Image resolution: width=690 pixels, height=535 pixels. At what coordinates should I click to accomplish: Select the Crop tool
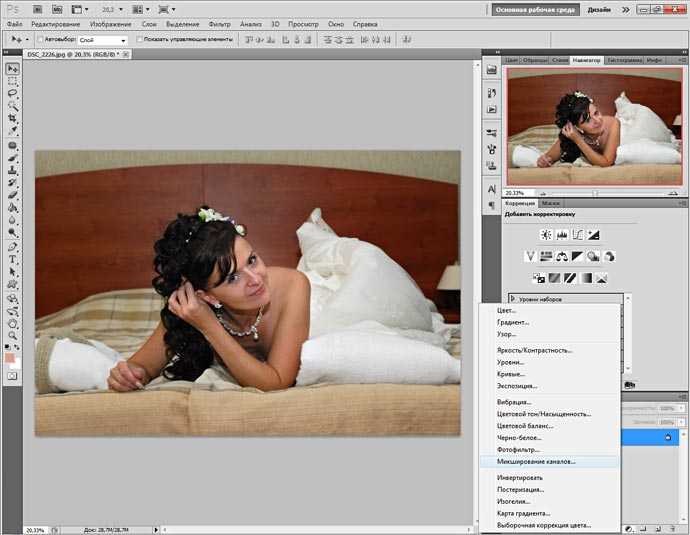(x=12, y=118)
